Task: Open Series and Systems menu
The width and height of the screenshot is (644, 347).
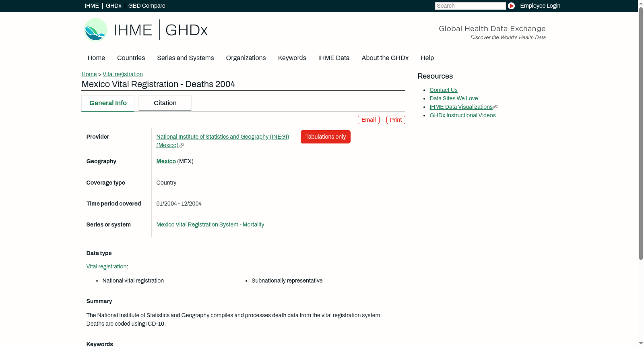Action: point(185,58)
